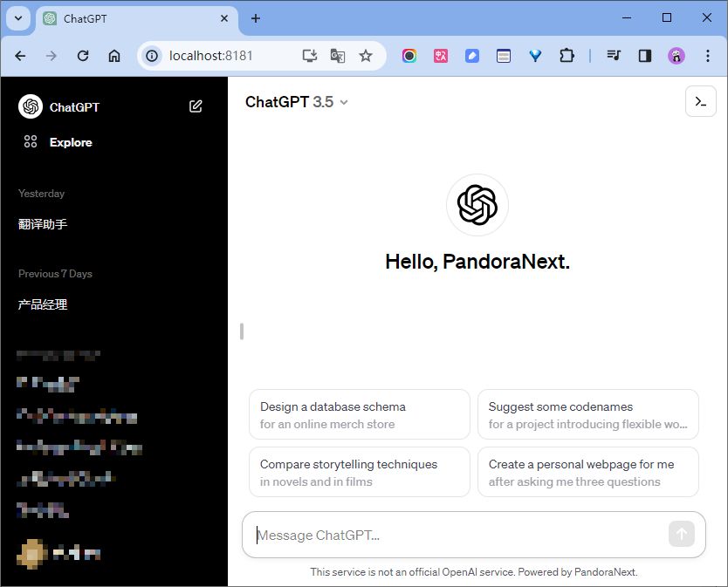Open the user profile at sidebar bottom
The image size is (728, 587).
(x=59, y=553)
